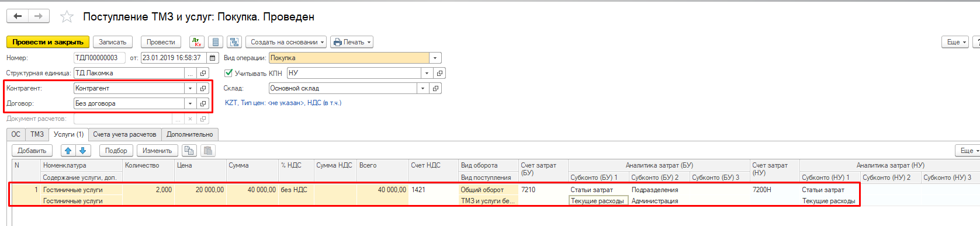
Task: Open the Создать на основании dropdown
Action: coord(286,42)
